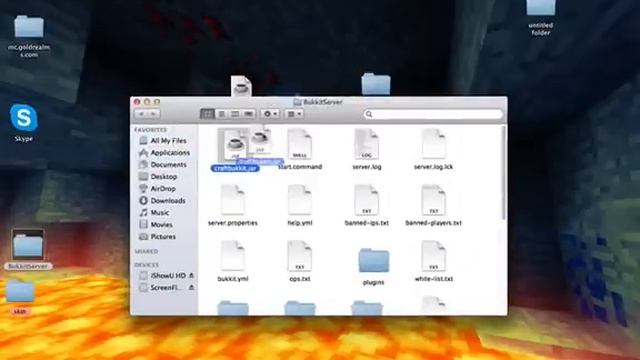This screenshot has height=360, width=640.
Task: Switch Finder to icon view
Action: (x=207, y=114)
